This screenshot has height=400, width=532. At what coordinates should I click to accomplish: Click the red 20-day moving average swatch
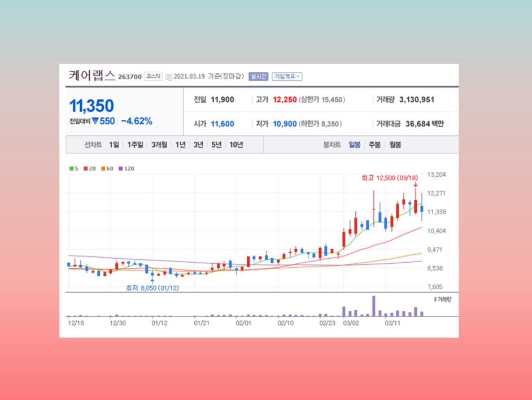click(x=85, y=168)
